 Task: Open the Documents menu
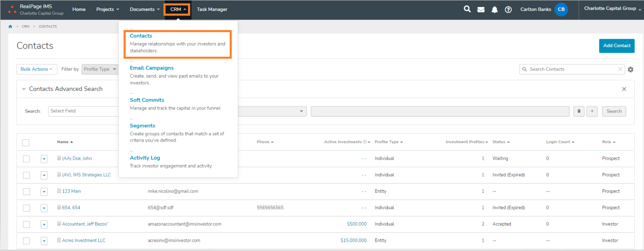tap(145, 9)
